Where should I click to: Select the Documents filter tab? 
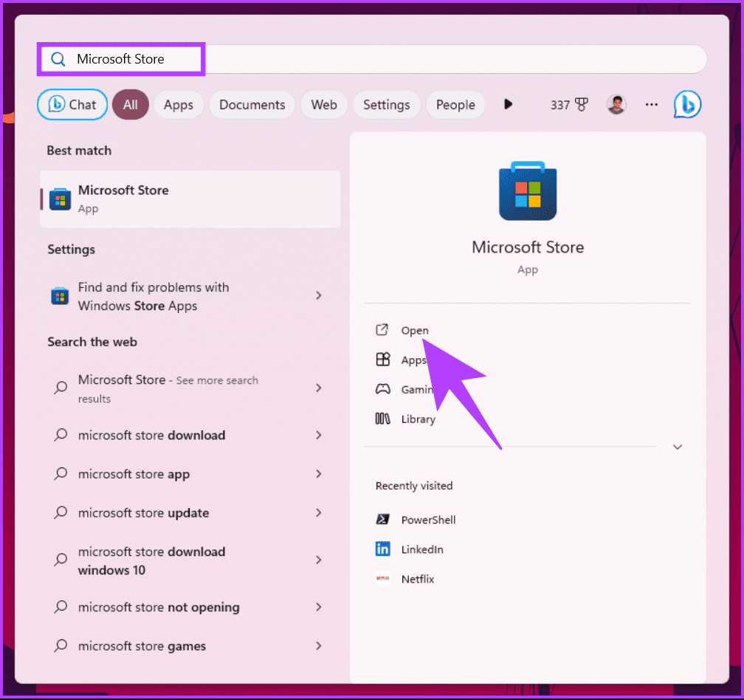(x=252, y=104)
